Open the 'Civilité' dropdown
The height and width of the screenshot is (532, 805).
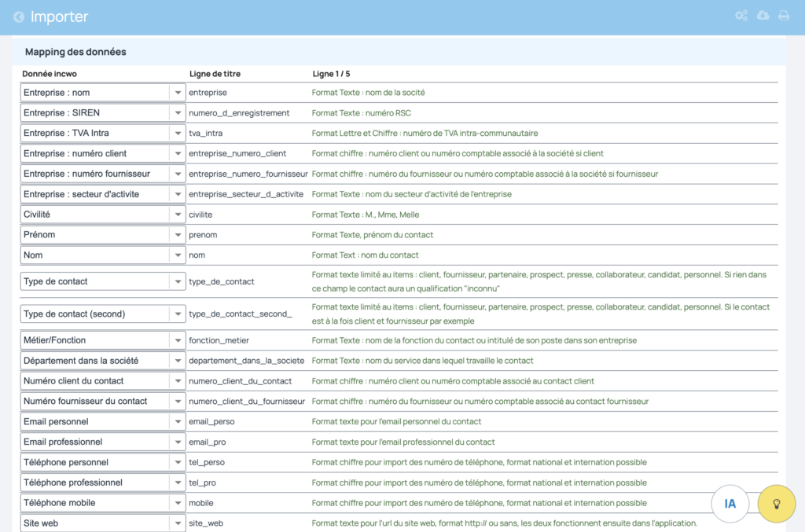pos(103,215)
